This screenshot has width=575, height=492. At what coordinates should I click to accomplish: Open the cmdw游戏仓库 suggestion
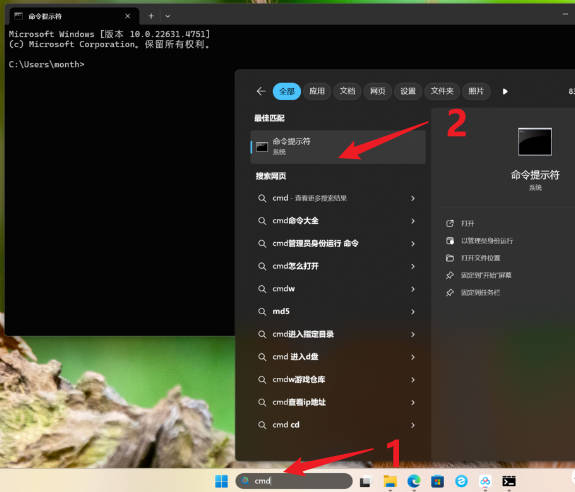(x=338, y=380)
